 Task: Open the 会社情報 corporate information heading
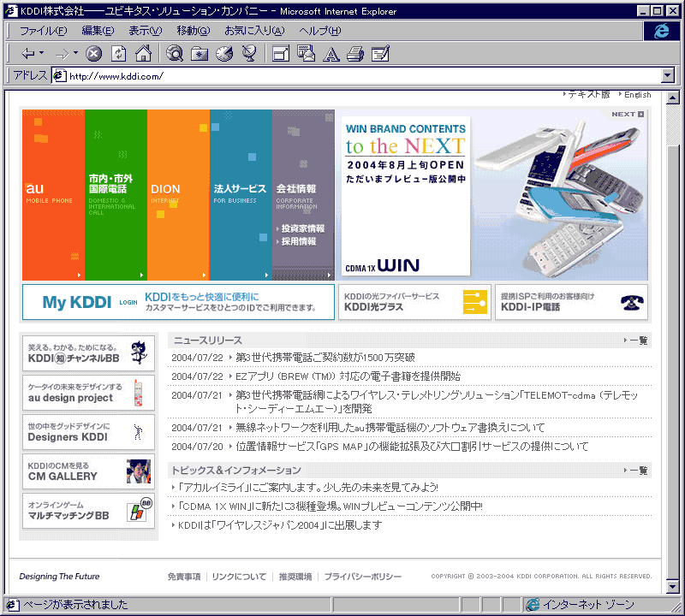pos(296,189)
